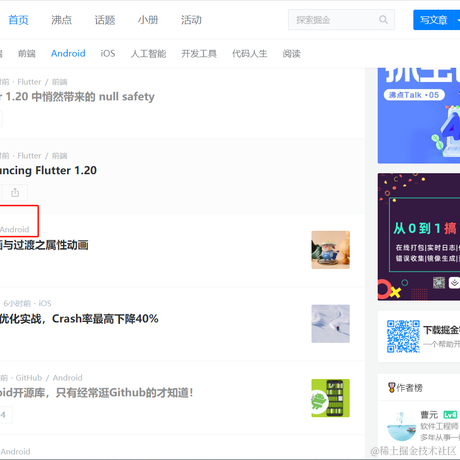Open the avatar of author 曹元
Viewport: 460px width, 460px height.
click(x=401, y=427)
